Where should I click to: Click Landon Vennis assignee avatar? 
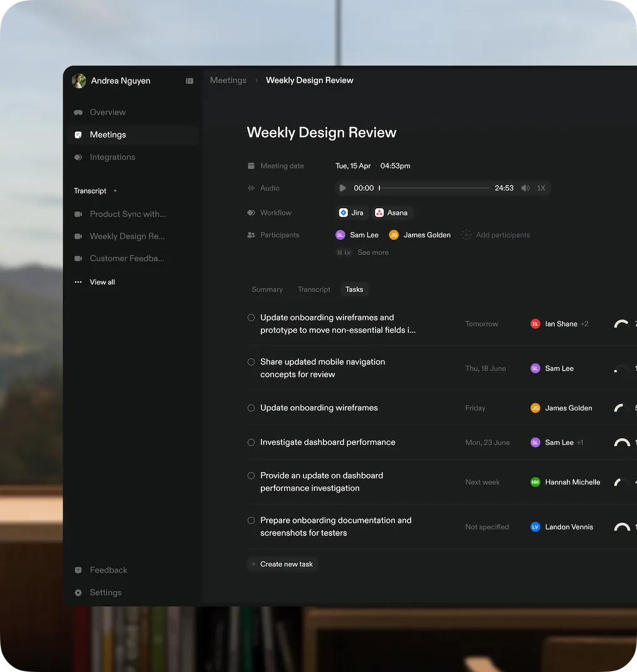(535, 527)
